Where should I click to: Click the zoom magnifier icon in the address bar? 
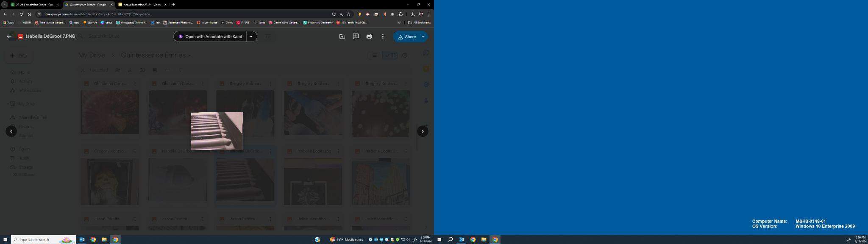tap(341, 14)
